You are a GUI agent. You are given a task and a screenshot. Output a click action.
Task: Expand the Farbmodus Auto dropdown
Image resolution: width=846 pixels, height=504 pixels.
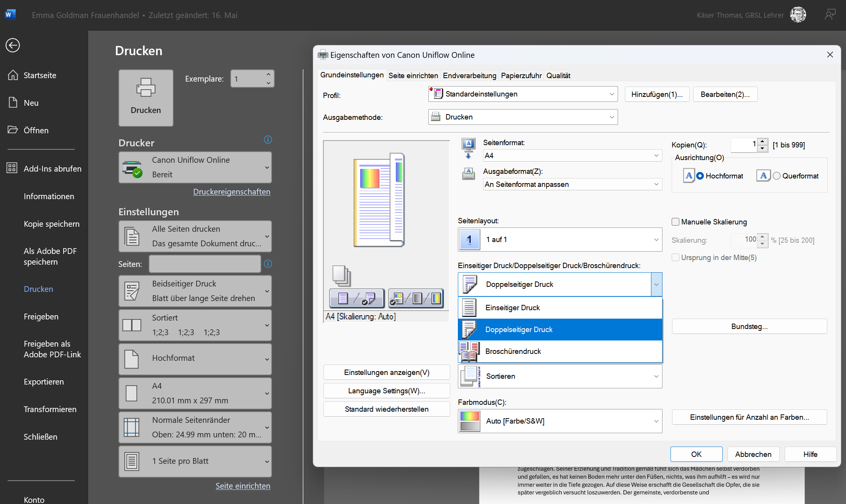(x=560, y=421)
